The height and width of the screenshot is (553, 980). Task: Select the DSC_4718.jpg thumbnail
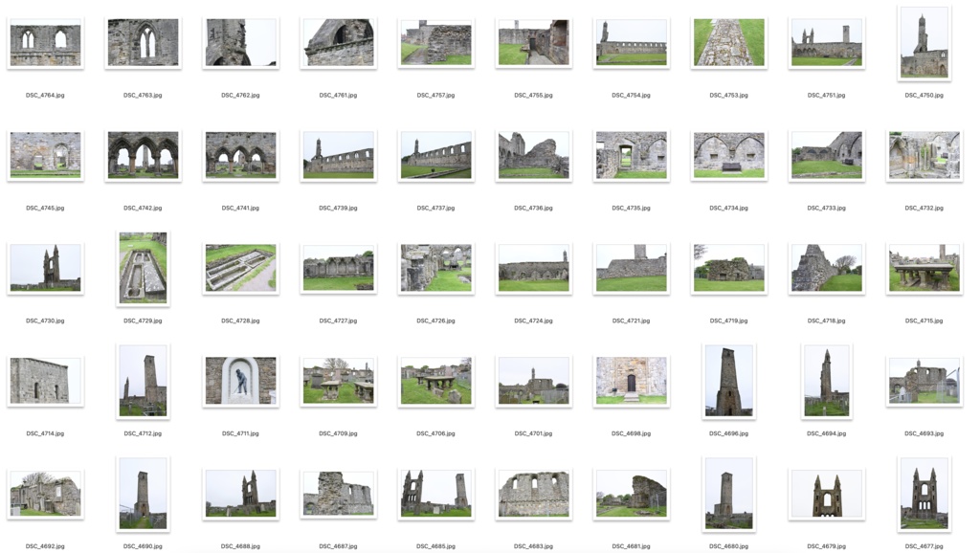click(x=826, y=269)
